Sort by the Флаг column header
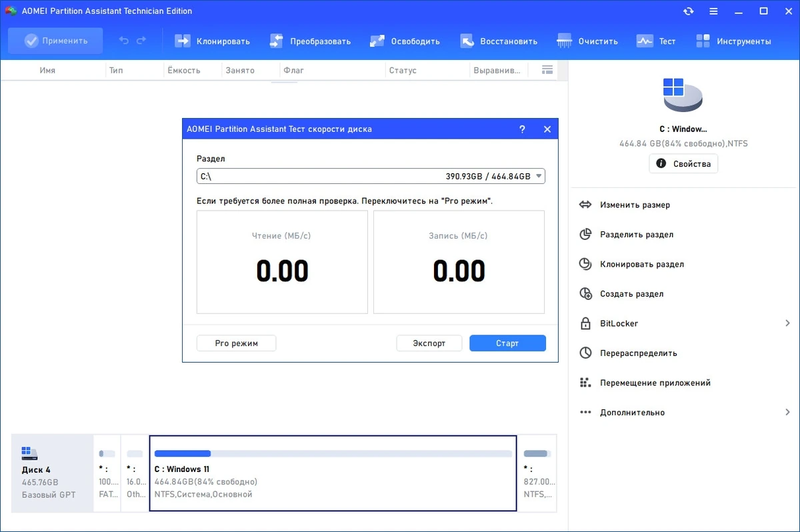 (294, 70)
